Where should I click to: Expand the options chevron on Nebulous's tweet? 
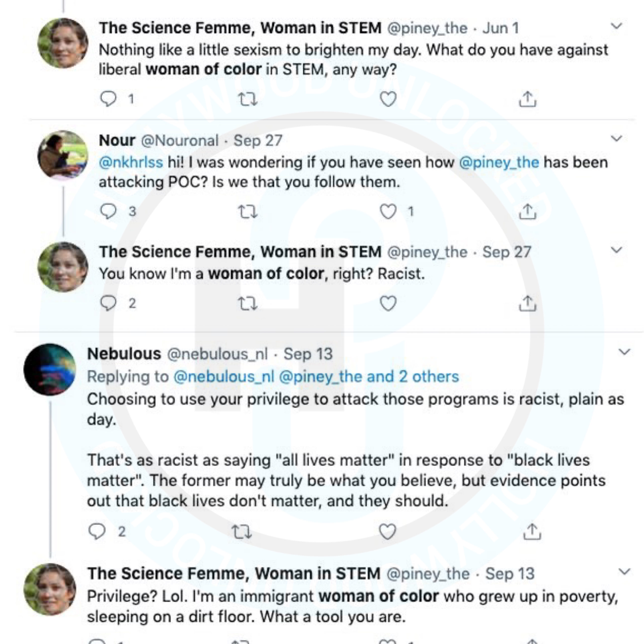(x=624, y=352)
